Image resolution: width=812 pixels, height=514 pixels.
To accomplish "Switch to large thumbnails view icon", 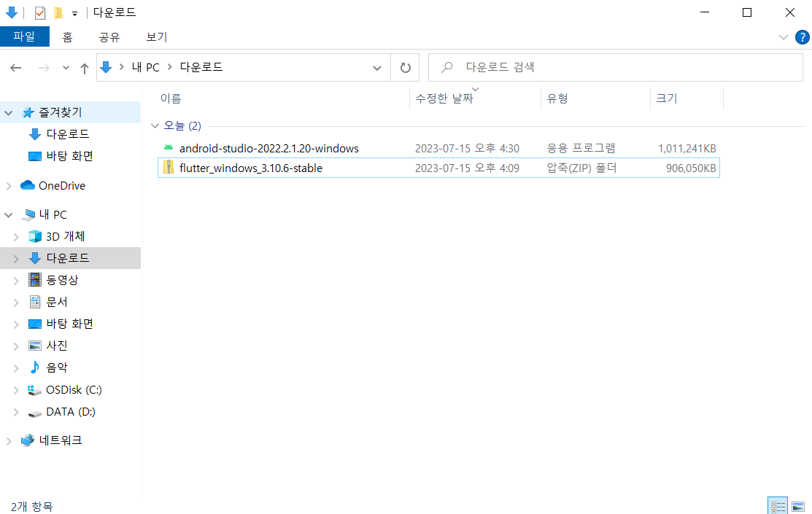I will pyautogui.click(x=798, y=506).
